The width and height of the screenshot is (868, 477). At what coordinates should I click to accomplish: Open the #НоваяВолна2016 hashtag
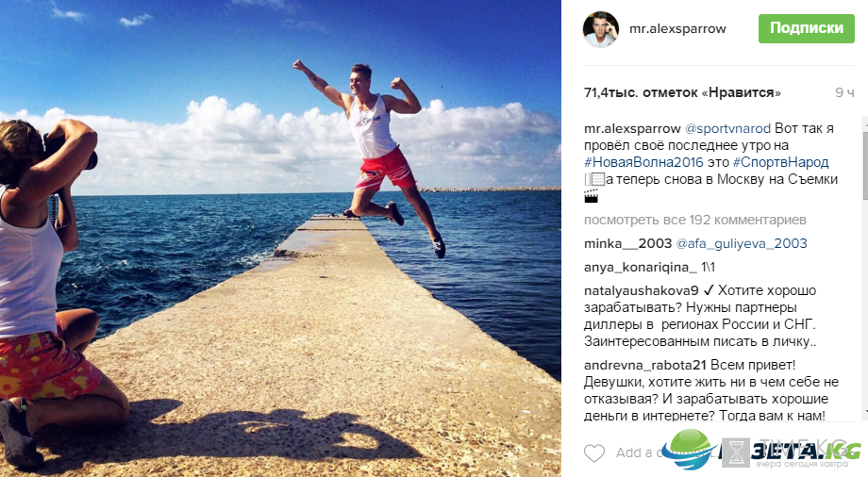click(x=643, y=163)
